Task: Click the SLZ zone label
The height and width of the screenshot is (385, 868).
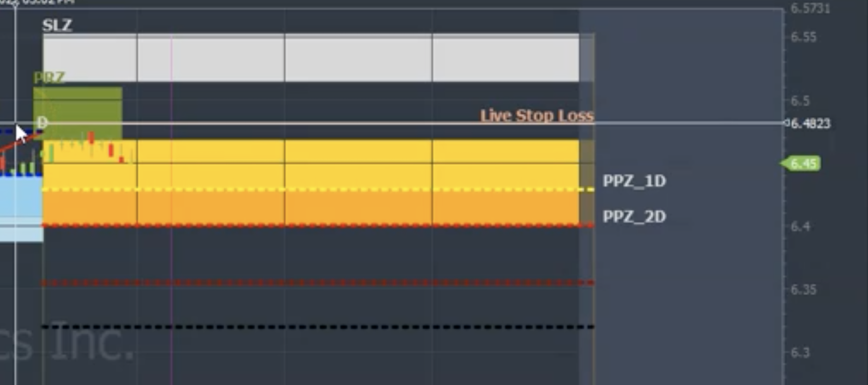Action: pos(57,25)
